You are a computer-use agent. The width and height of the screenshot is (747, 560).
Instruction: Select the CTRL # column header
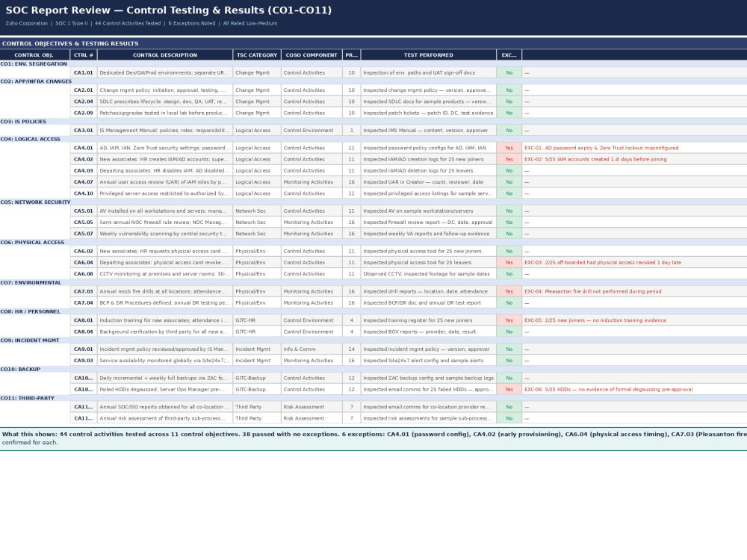[x=84, y=55]
